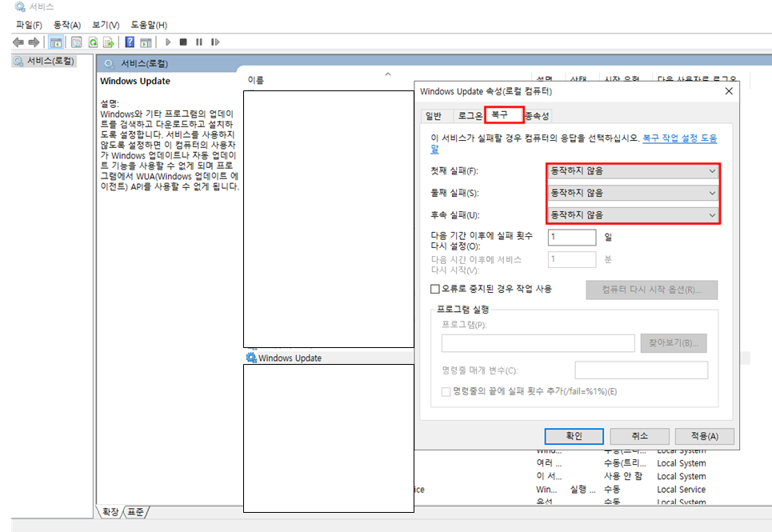The width and height of the screenshot is (772, 532).
Task: Click the 'Local Service' logon cell
Action: (x=681, y=490)
